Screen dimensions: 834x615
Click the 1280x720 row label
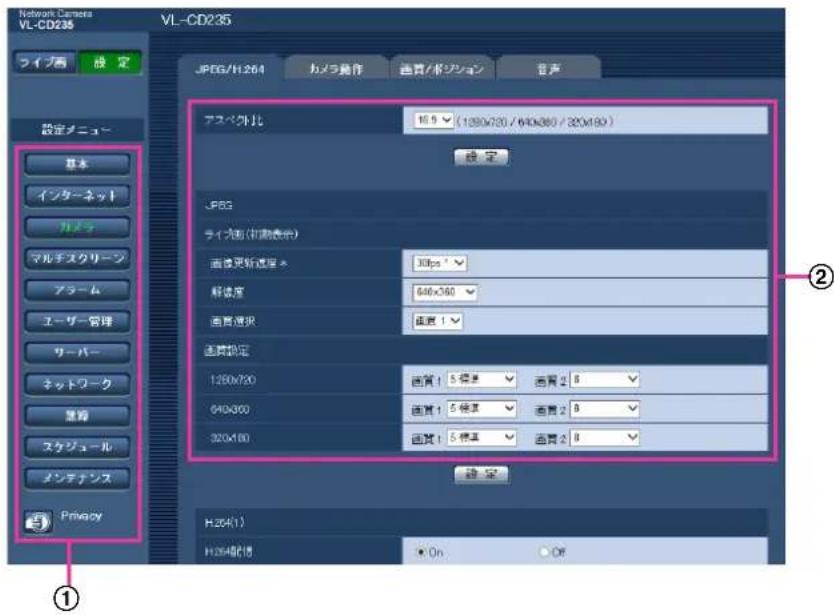click(233, 380)
